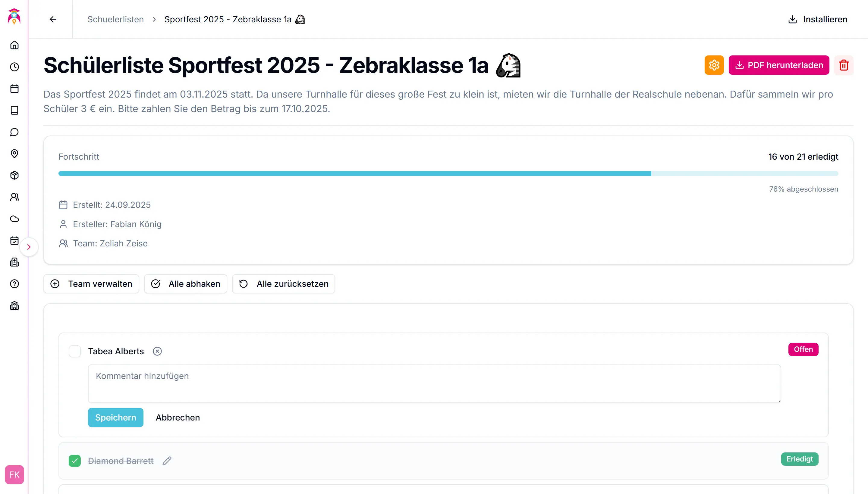Click the pencil icon next to Diamond Barrett

[167, 461]
